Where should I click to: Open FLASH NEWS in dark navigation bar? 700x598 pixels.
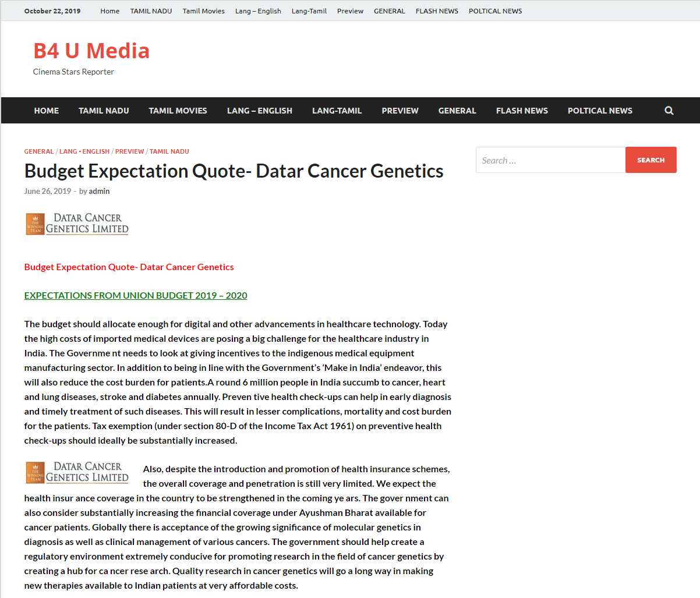click(522, 111)
